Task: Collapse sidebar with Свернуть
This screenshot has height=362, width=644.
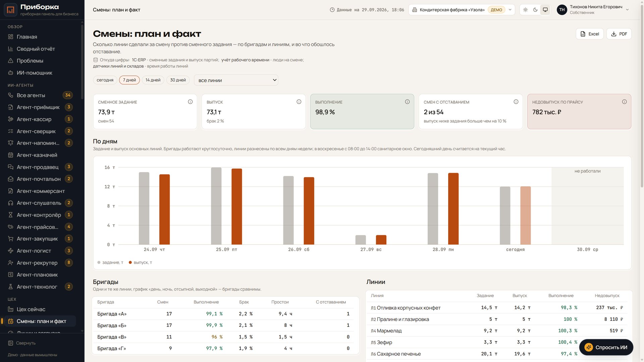Action: [22, 343]
